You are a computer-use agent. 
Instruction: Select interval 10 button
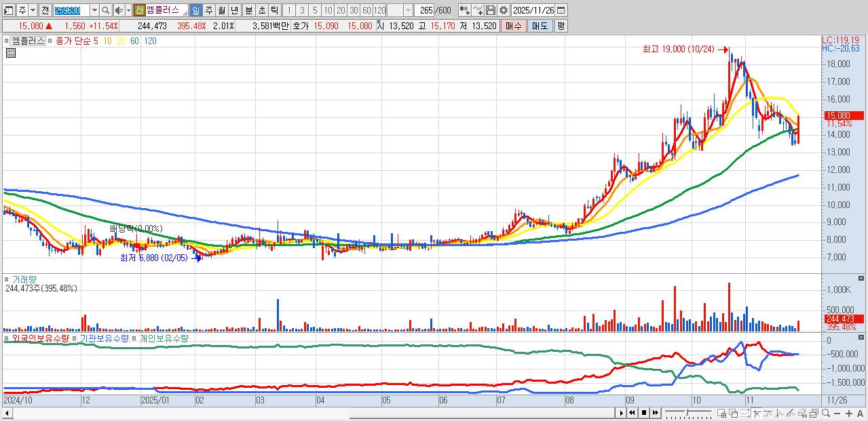pos(328,10)
